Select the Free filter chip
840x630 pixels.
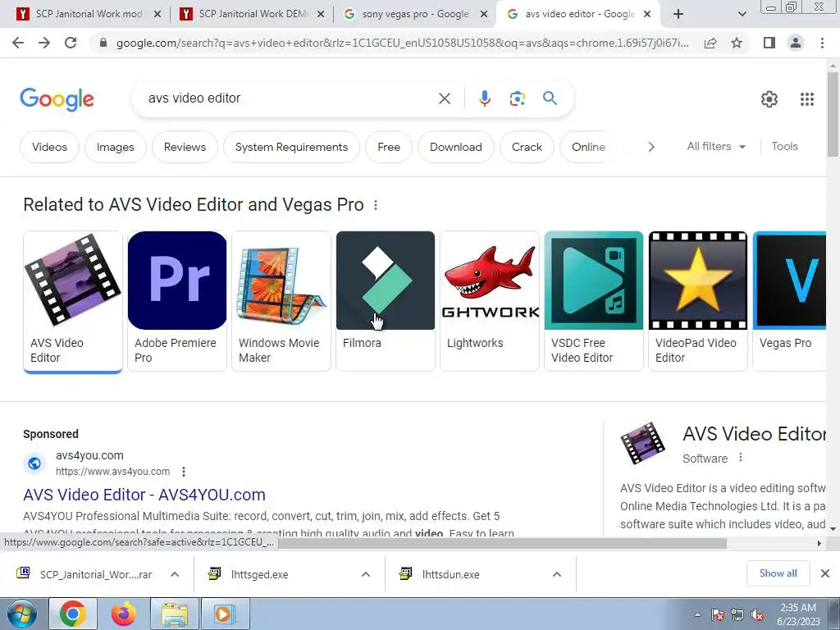pyautogui.click(x=389, y=147)
